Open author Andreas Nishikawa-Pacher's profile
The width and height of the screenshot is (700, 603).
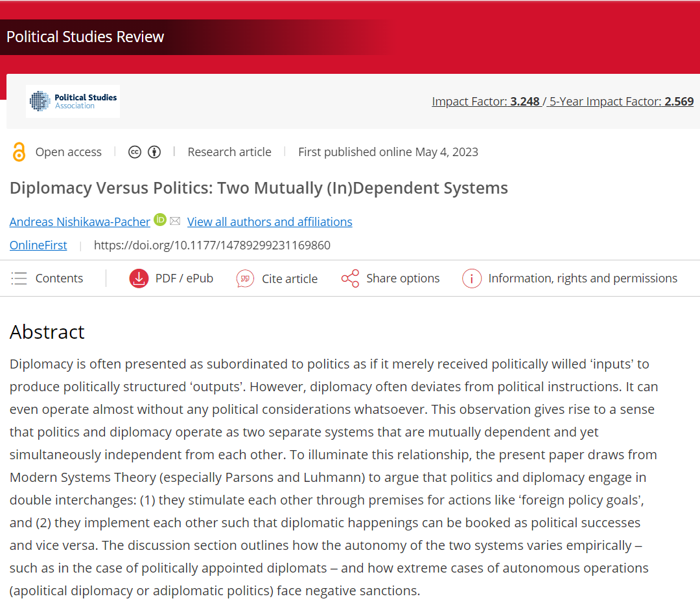tap(80, 222)
